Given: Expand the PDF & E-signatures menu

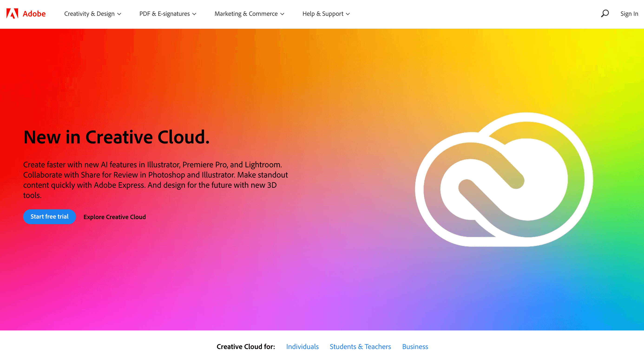Looking at the screenshot, I should (x=168, y=14).
